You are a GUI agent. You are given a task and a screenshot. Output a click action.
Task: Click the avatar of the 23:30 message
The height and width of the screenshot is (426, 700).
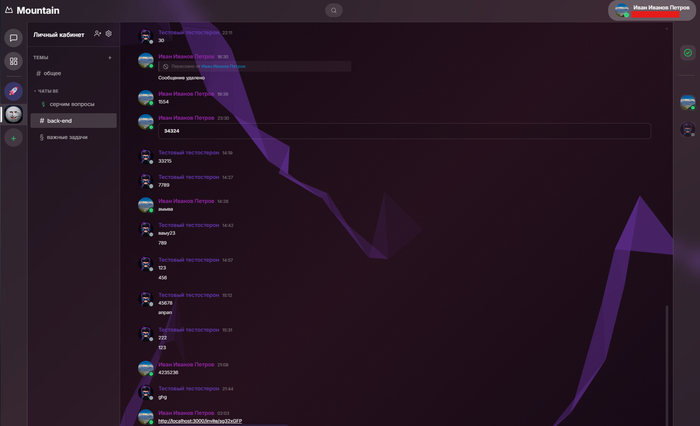[x=146, y=121]
